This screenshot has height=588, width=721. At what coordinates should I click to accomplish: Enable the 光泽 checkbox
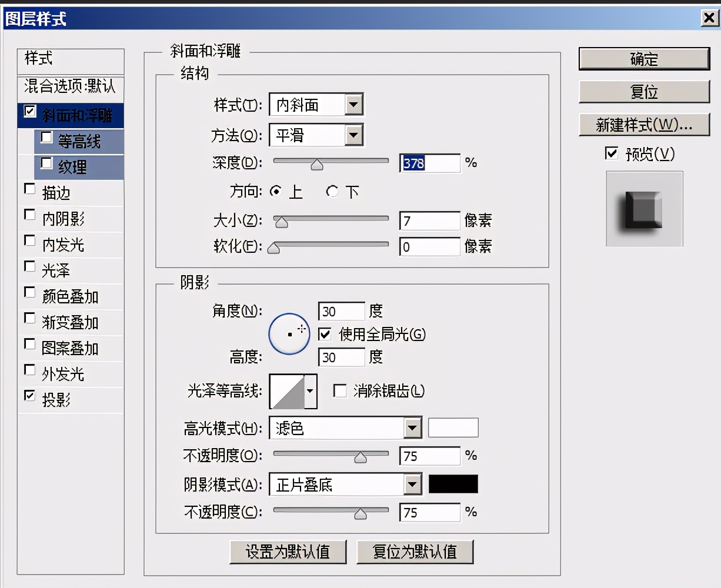click(29, 266)
